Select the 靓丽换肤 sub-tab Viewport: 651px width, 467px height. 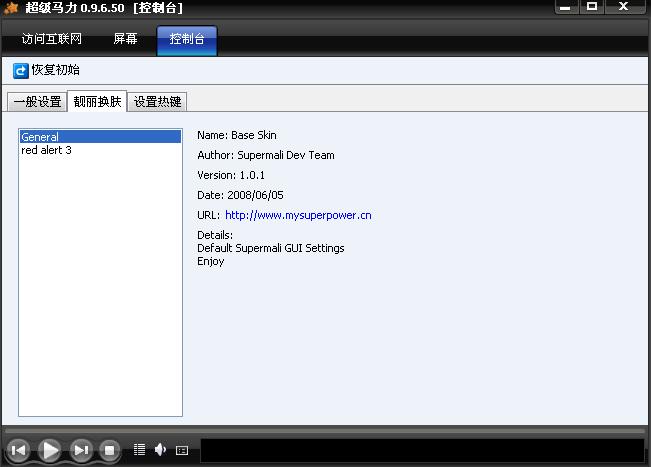[97, 101]
